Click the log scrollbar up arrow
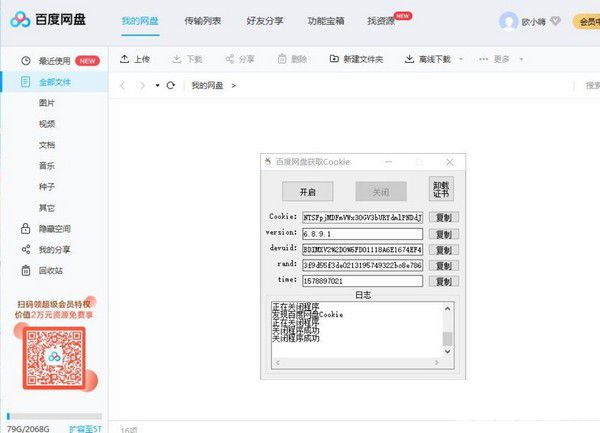 coord(448,308)
